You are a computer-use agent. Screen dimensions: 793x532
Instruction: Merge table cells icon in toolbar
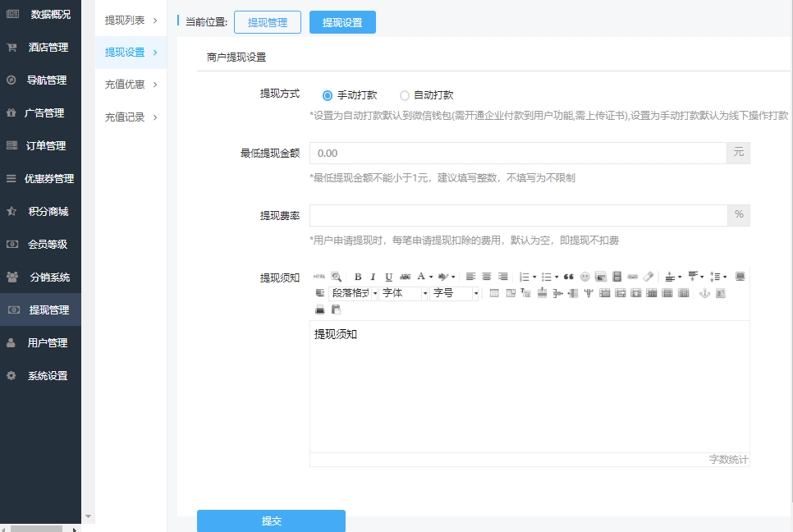click(x=604, y=293)
